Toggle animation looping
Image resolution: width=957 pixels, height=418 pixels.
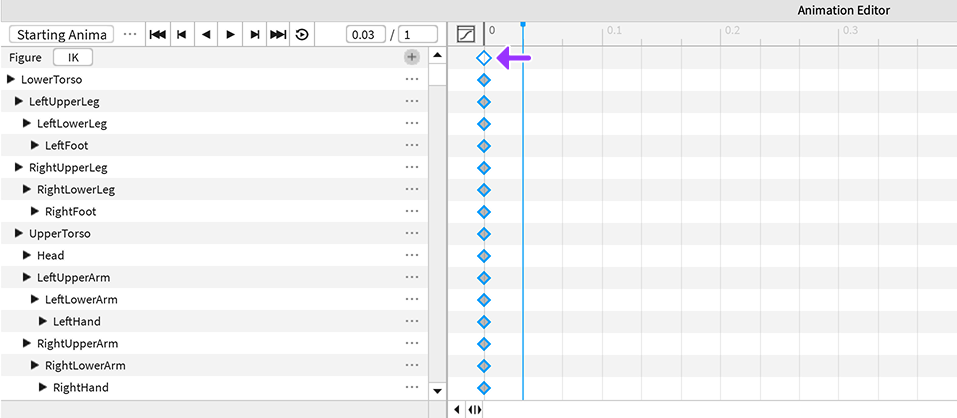click(302, 35)
